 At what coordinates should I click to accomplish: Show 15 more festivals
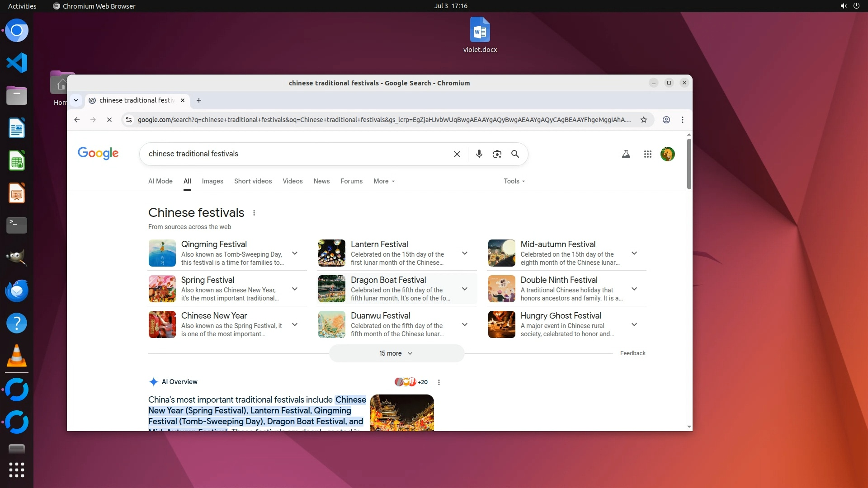[396, 353]
